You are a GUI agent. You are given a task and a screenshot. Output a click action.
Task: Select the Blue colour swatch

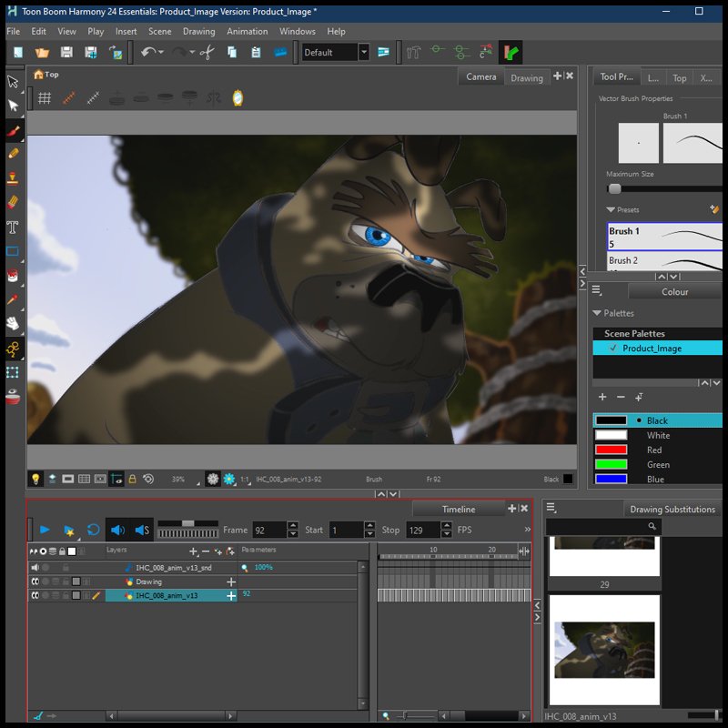[611, 479]
